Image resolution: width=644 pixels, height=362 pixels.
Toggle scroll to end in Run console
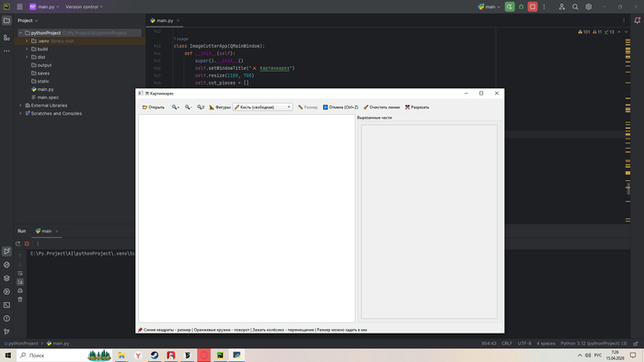(x=20, y=282)
